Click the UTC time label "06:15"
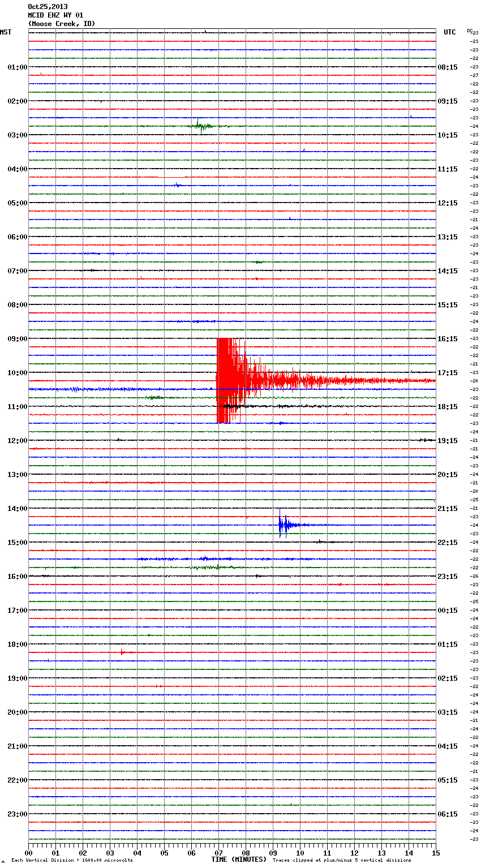Viewport: 481px width, 868px height. (448, 814)
